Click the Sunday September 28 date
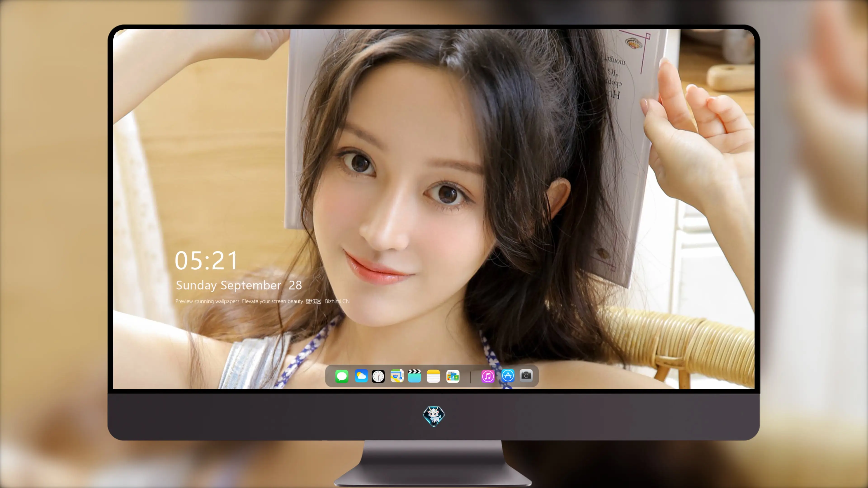868x488 pixels. coord(238,285)
